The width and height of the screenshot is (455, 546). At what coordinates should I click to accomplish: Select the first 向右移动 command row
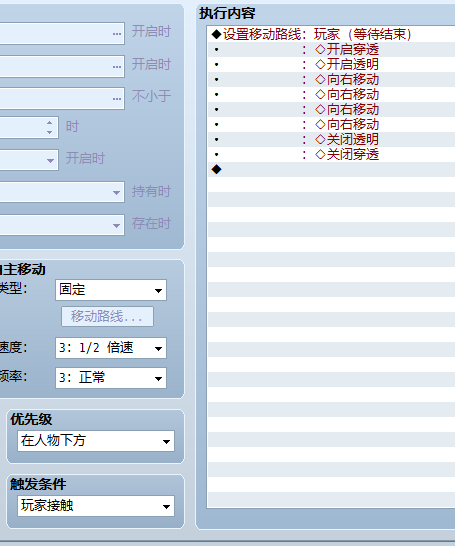331,79
